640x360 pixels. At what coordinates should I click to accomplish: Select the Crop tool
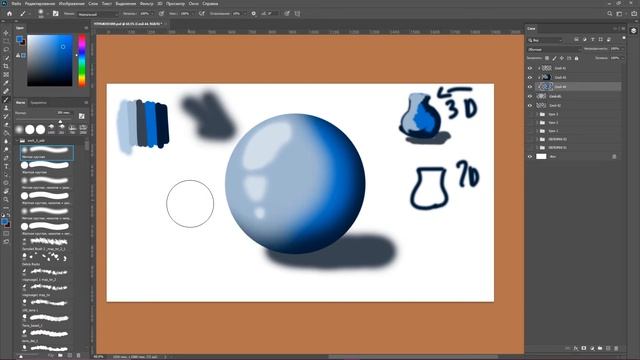(6, 66)
